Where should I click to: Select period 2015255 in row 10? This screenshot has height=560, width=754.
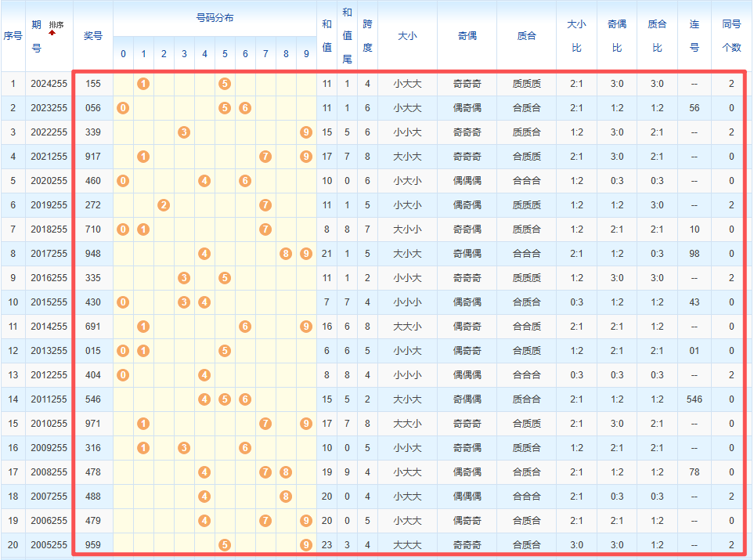pyautogui.click(x=49, y=302)
